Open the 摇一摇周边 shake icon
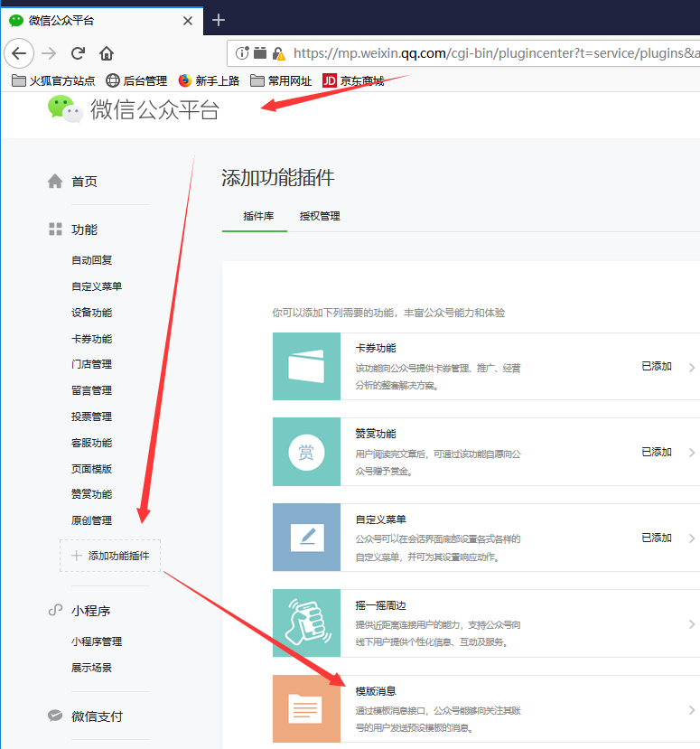The height and width of the screenshot is (749, 700). coord(306,623)
